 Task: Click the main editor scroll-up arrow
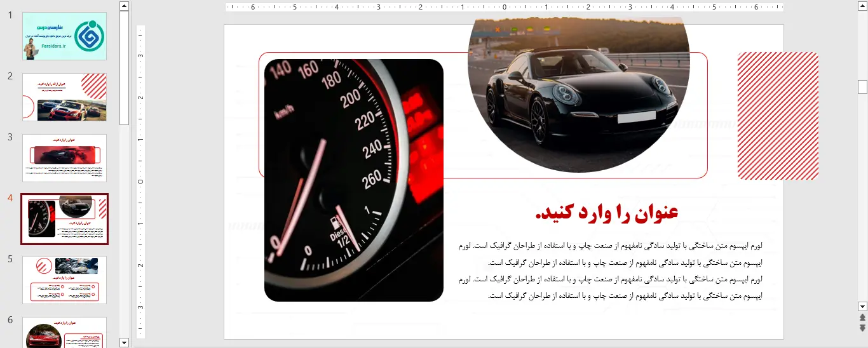[862, 6]
